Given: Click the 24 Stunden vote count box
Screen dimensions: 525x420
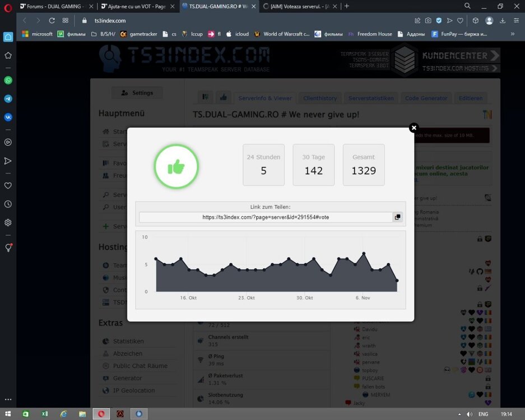Looking at the screenshot, I should click(263, 165).
